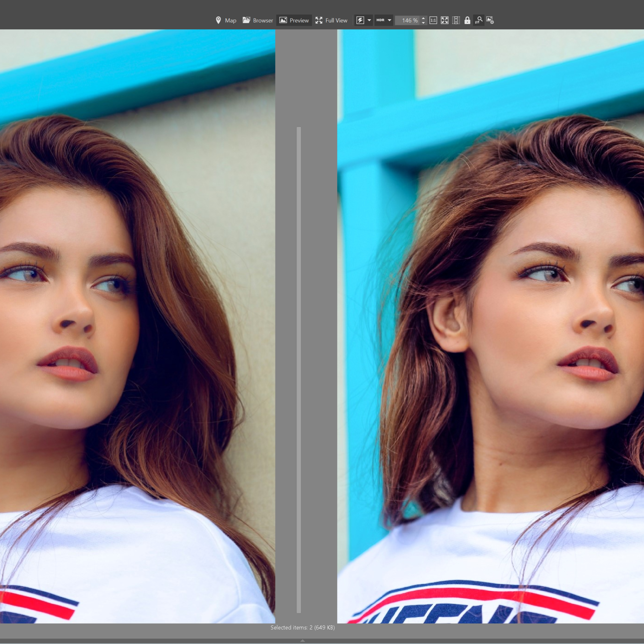Viewport: 644px width, 644px height.
Task: Open the image preview settings icon
Action: pyautogui.click(x=490, y=20)
